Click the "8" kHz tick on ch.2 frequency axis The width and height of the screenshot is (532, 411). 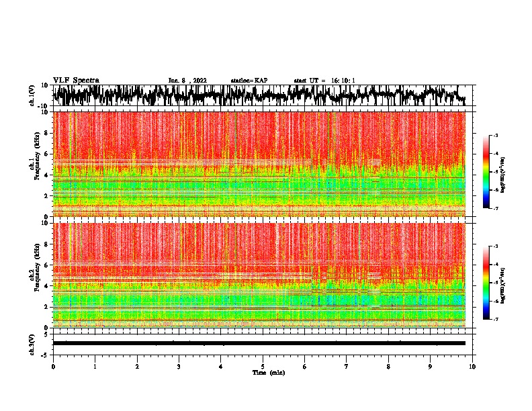47,244
